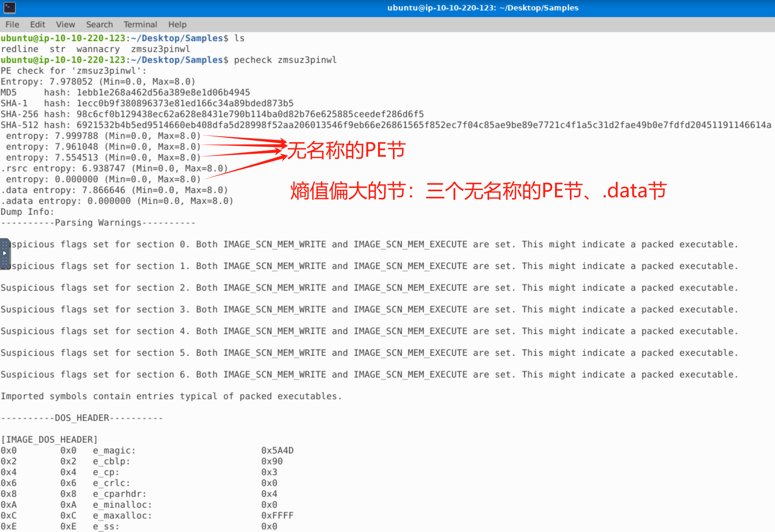The width and height of the screenshot is (775, 532).
Task: Click the 'e_crlc:' field name
Action: tap(112, 483)
